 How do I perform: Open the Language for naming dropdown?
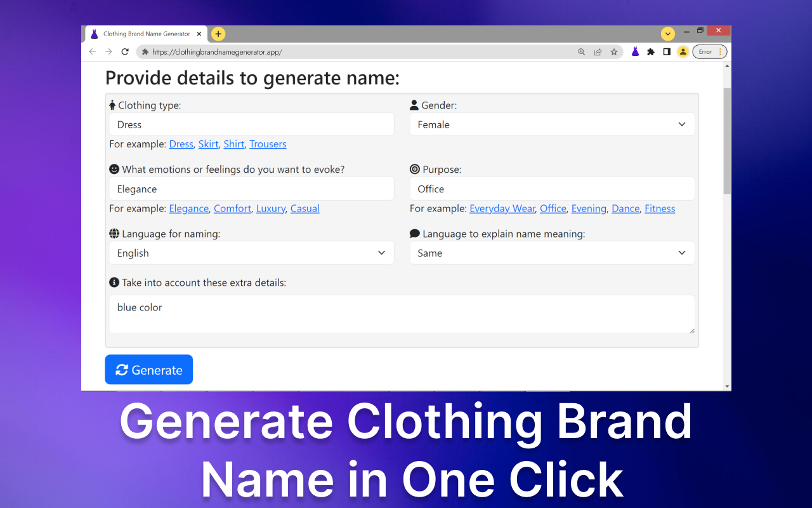[251, 253]
